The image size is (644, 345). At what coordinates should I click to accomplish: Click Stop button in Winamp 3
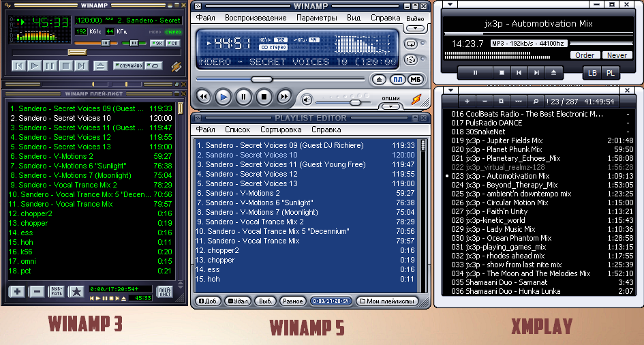66,66
